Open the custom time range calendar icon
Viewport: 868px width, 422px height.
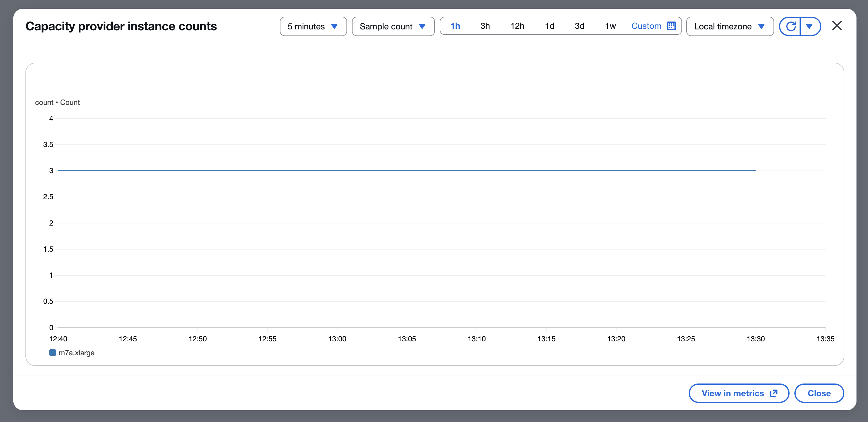coord(671,26)
